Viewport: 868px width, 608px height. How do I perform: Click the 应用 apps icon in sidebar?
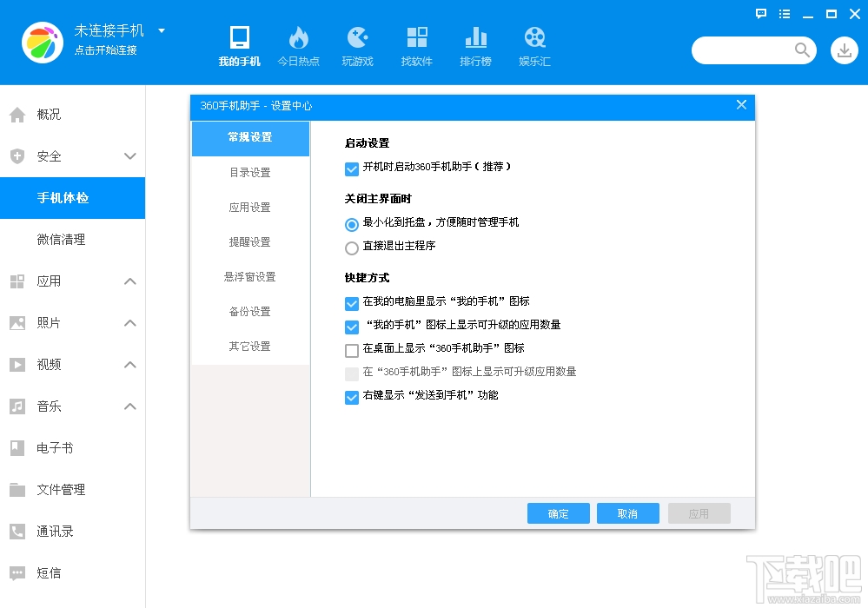pos(17,281)
